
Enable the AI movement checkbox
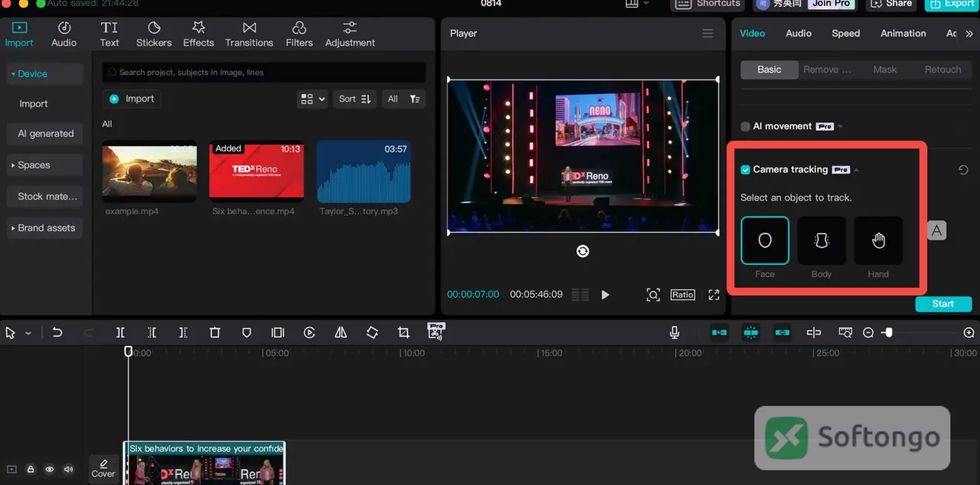pyautogui.click(x=745, y=126)
